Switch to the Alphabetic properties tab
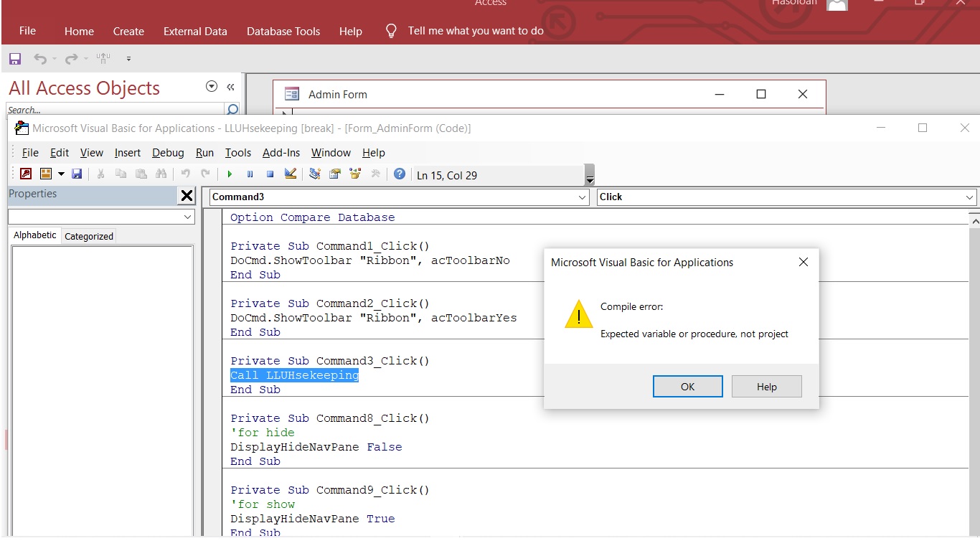The width and height of the screenshot is (980, 551). [35, 235]
